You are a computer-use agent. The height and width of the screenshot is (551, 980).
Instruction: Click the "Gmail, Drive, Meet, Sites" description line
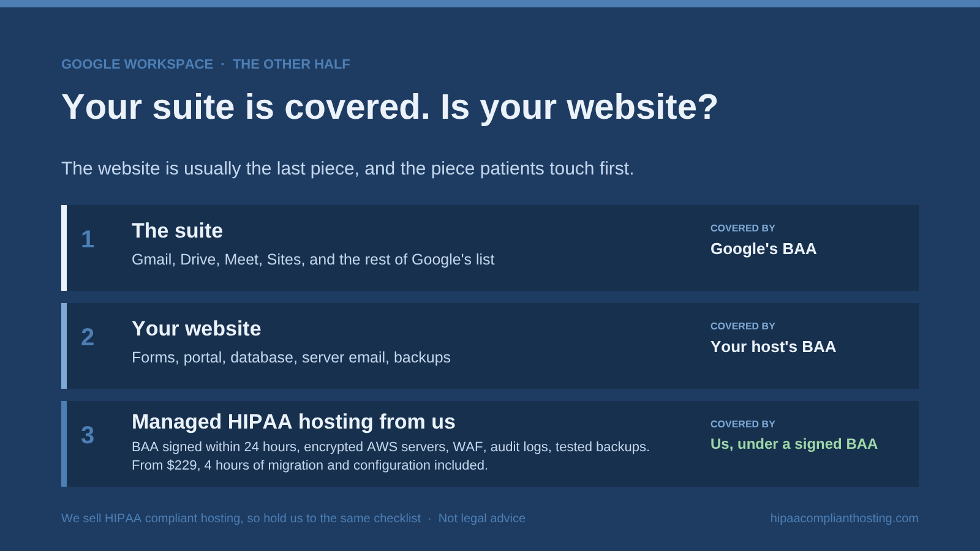313,260
